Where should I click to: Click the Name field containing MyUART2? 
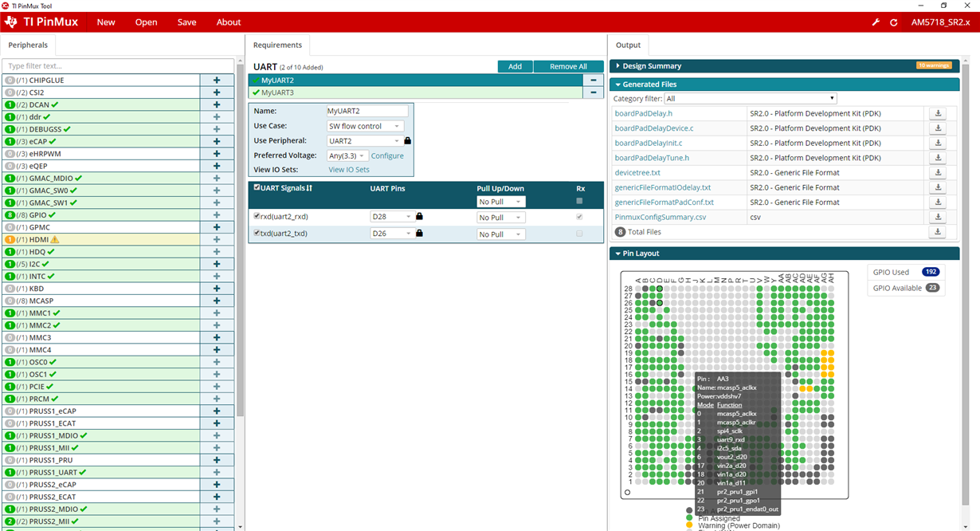point(367,111)
